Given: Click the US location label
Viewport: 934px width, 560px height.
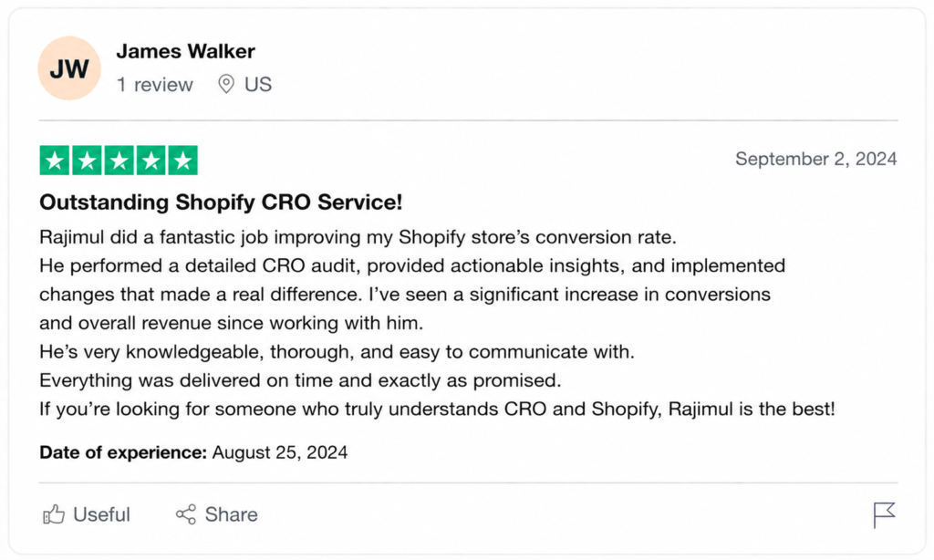Looking at the screenshot, I should coord(258,85).
